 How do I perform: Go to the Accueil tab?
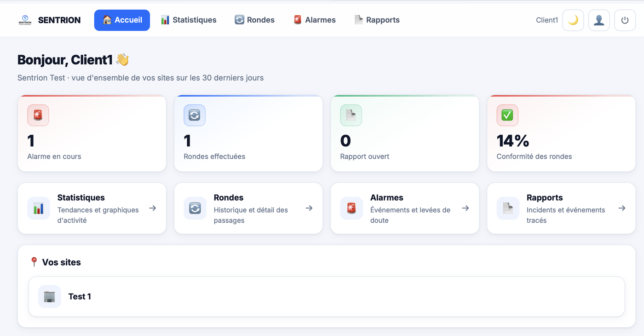[122, 20]
